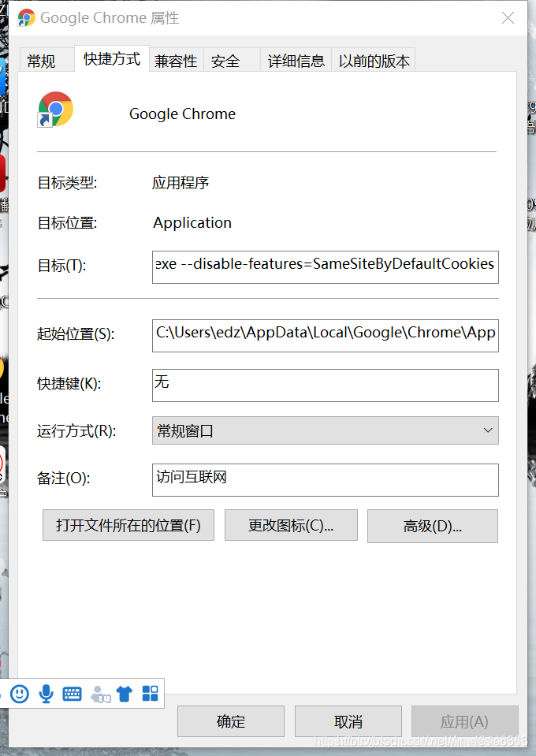The height and width of the screenshot is (756, 536).
Task: Click the user account icon in input toolbar
Action: [x=100, y=695]
